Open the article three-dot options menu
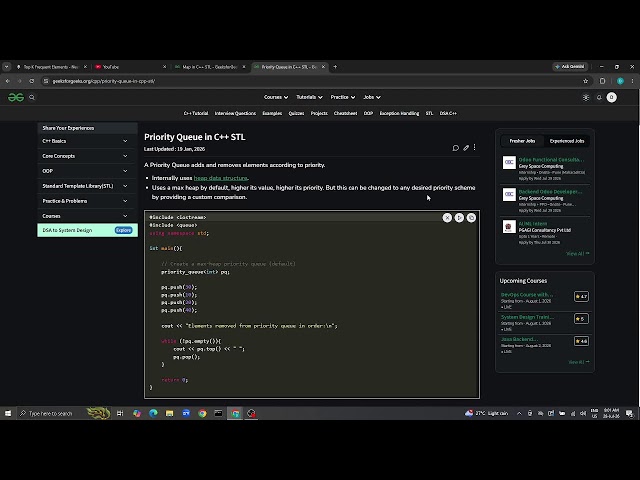 point(474,147)
